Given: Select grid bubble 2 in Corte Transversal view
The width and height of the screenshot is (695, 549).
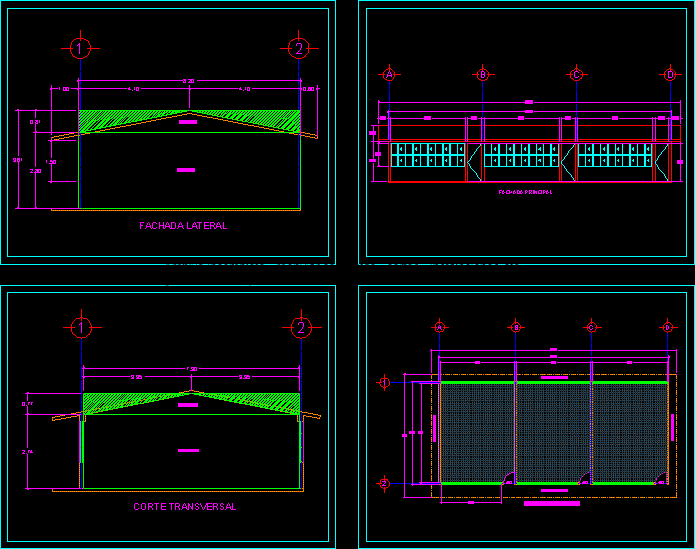Looking at the screenshot, I should [x=301, y=327].
